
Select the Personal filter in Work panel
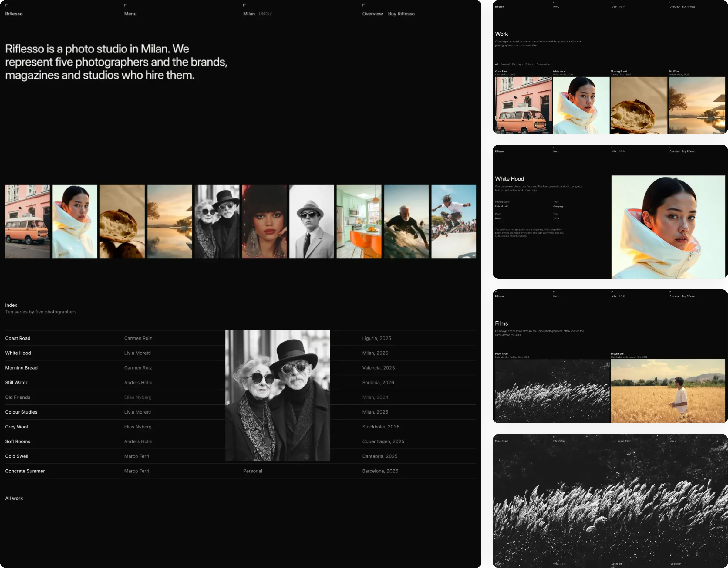tap(505, 64)
